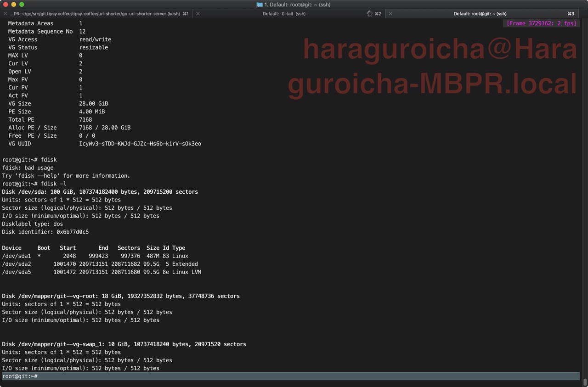This screenshot has height=387, width=588.
Task: Click the 'fdisk: bad usage' error line
Action: pyautogui.click(x=28, y=168)
